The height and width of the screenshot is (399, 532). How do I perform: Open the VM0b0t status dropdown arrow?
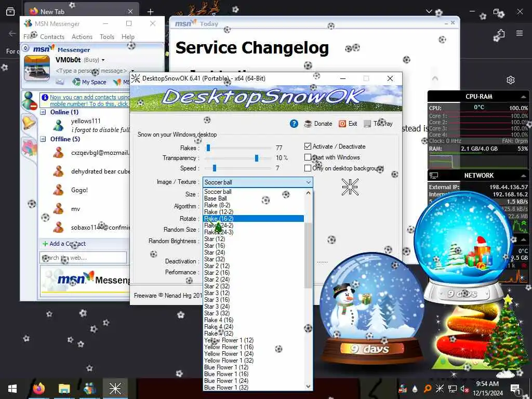103,60
